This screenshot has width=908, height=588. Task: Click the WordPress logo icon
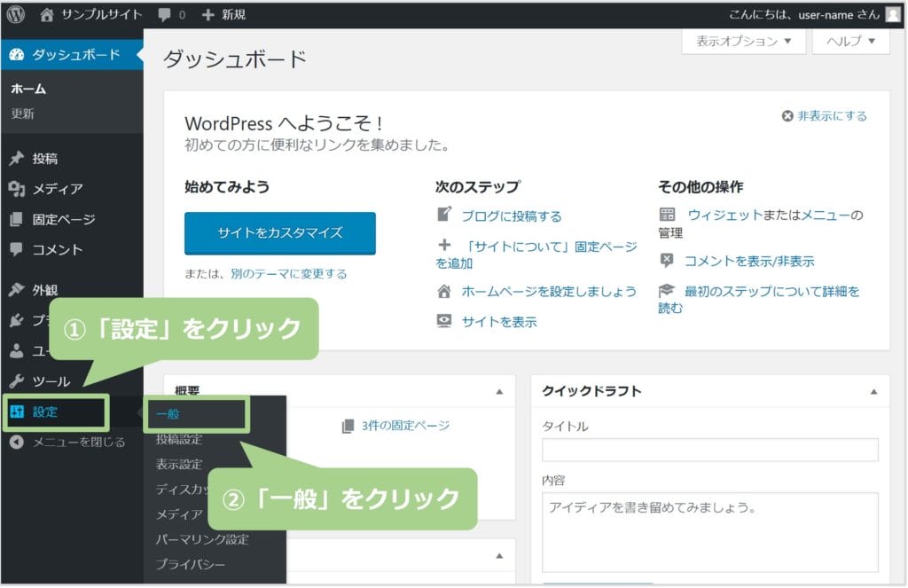(16, 14)
